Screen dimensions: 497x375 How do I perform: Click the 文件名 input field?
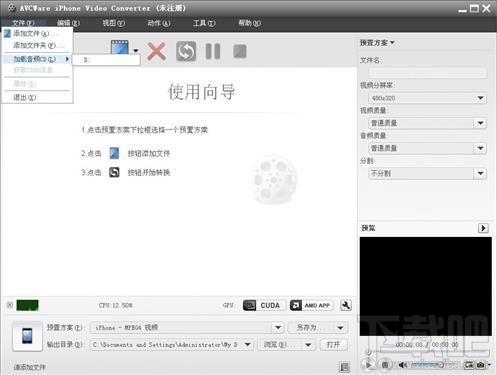pos(427,73)
